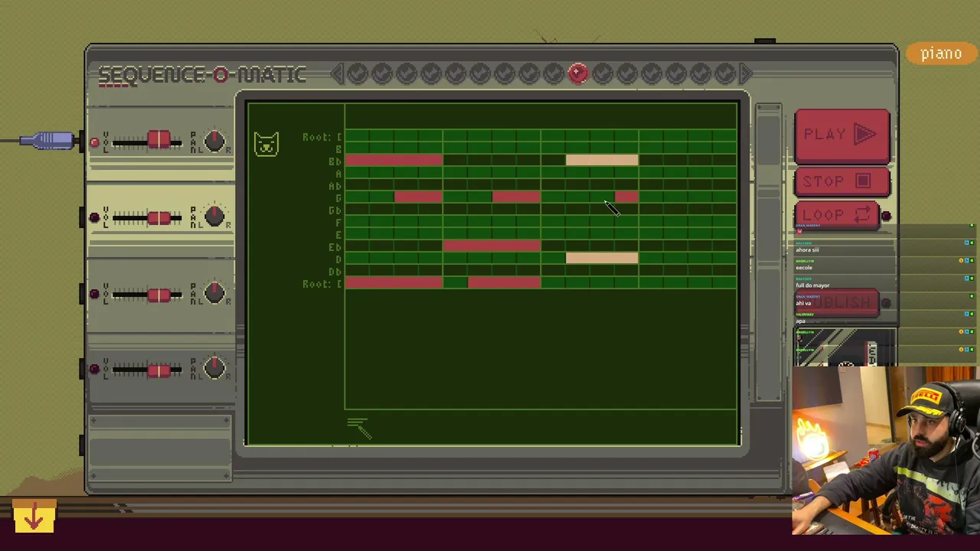Click the fourth track's pan knob

(x=215, y=370)
